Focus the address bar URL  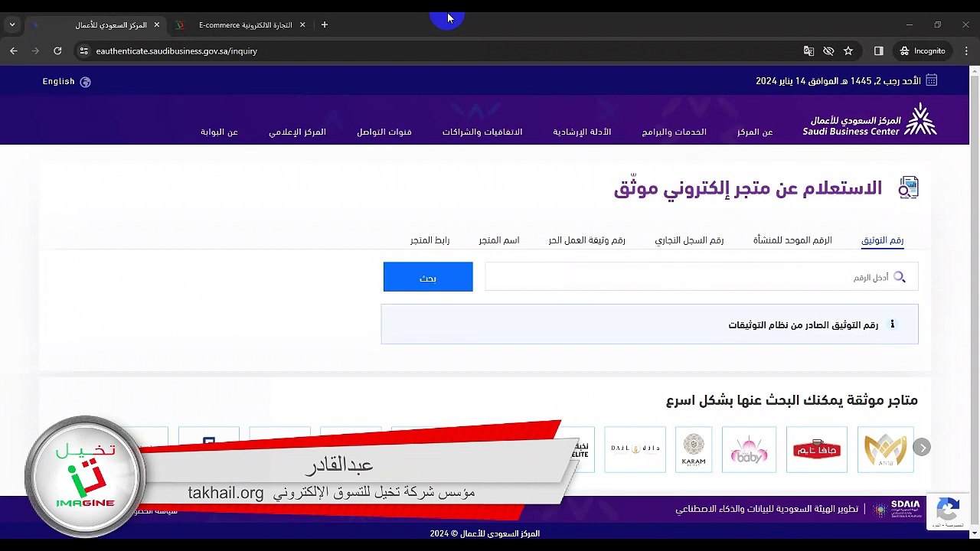[x=177, y=51]
